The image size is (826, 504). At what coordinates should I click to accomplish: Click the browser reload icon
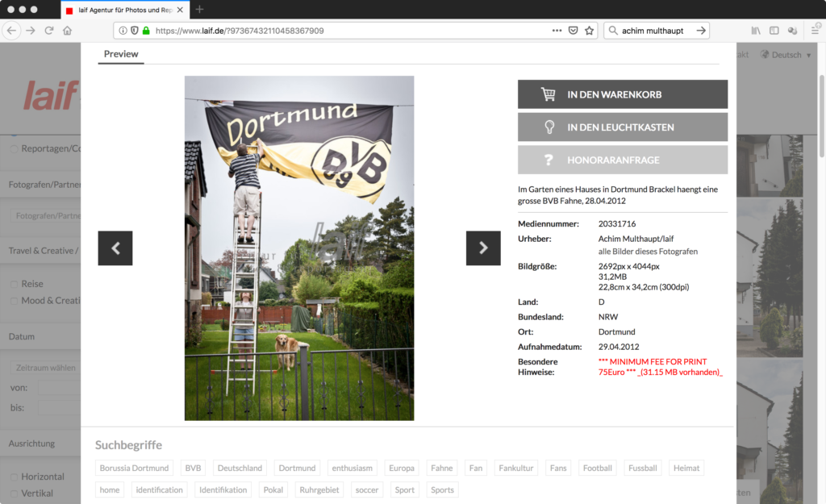pyautogui.click(x=49, y=31)
